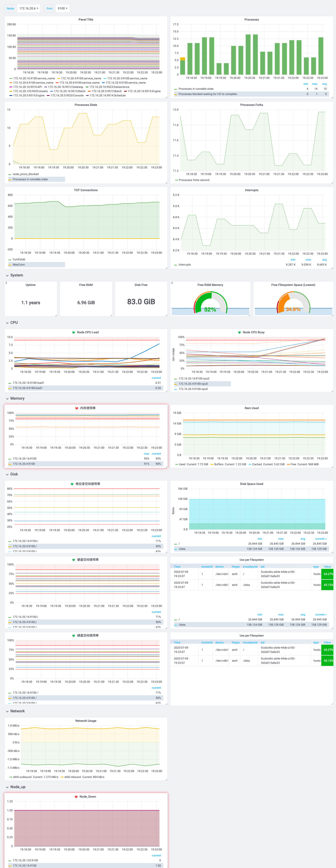Click the yellow MaxConn legend color swatch
This screenshot has width=336, height=868.
[10, 265]
